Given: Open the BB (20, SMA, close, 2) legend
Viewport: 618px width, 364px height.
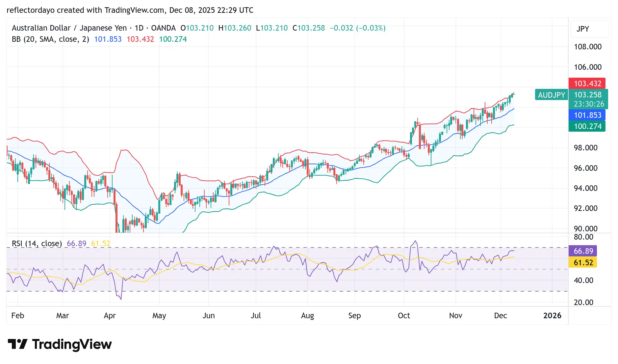Looking at the screenshot, I should 50,39.
